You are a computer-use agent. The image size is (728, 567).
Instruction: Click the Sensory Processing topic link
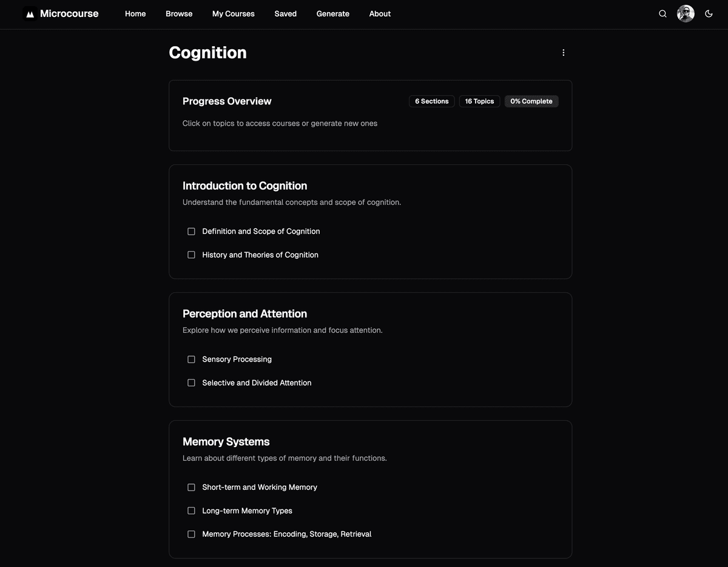point(237,360)
